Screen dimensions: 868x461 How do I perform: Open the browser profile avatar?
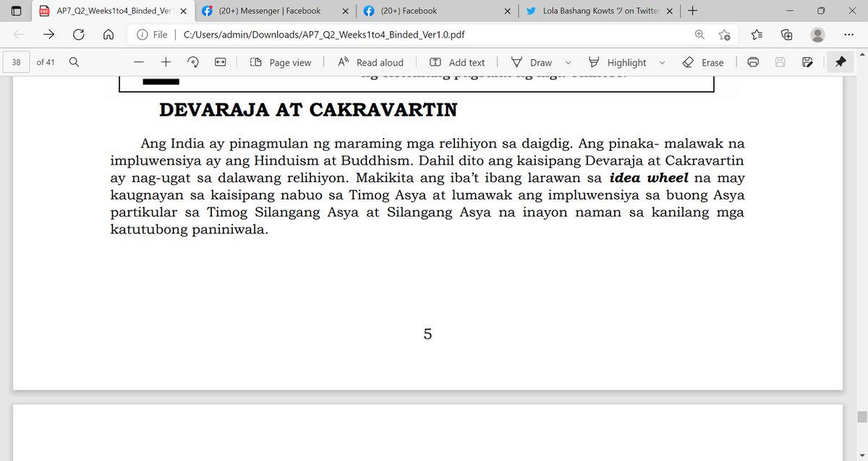[817, 34]
